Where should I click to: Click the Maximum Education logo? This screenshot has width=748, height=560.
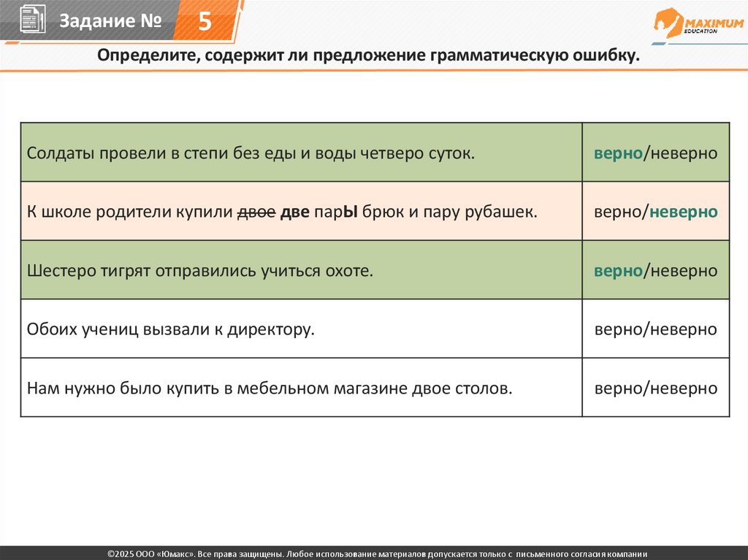tap(698, 23)
